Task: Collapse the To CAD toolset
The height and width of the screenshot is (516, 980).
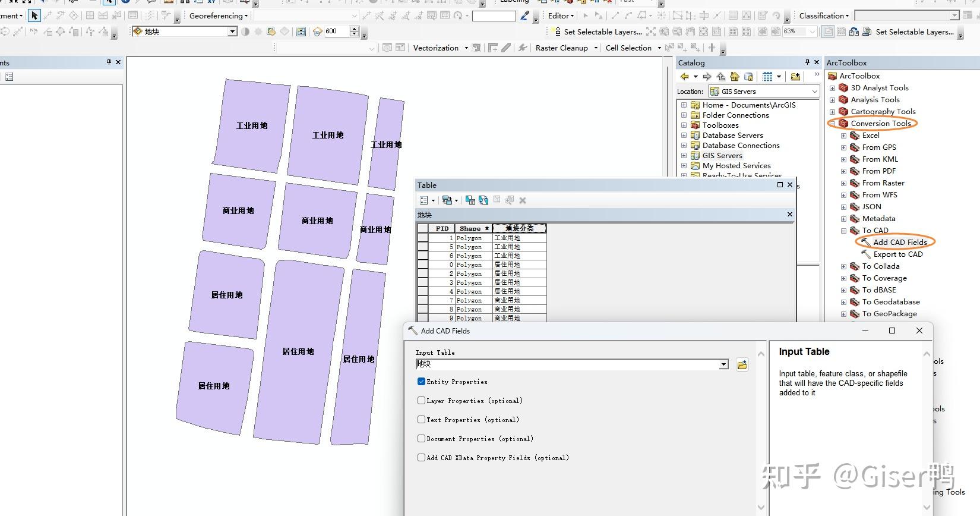Action: click(843, 231)
